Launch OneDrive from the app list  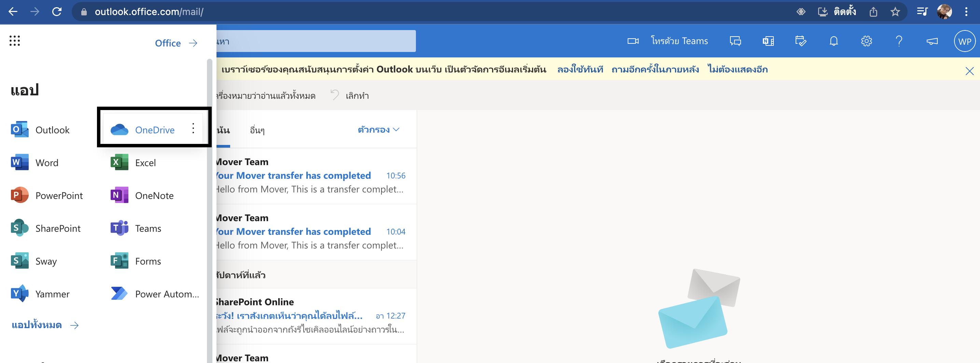(143, 130)
